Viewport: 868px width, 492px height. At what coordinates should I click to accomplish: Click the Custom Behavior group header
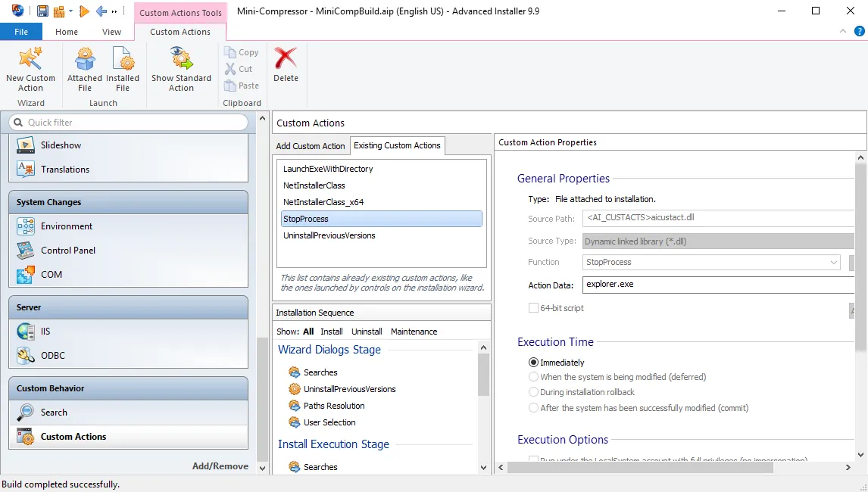(x=129, y=388)
